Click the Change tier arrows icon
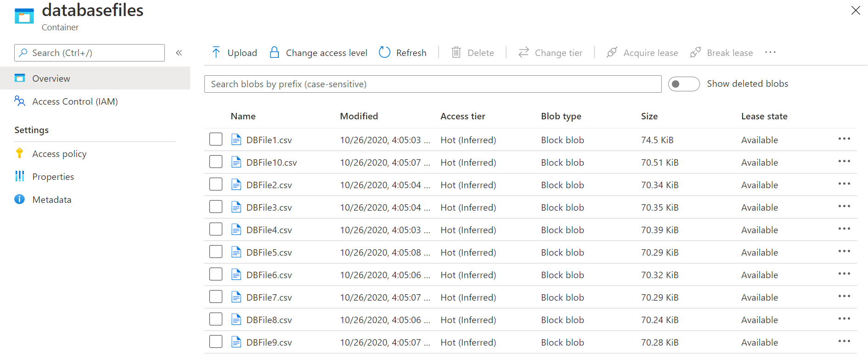Image resolution: width=868 pixels, height=358 pixels. click(x=524, y=52)
